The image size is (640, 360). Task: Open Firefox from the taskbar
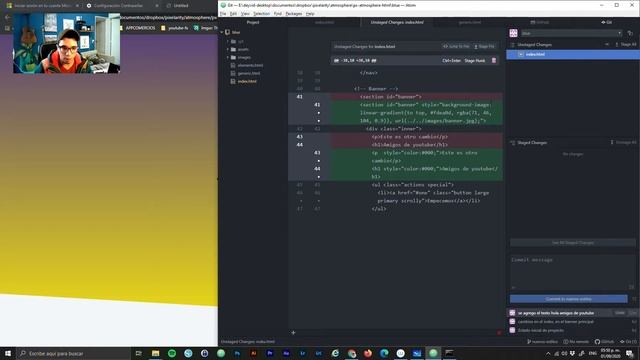[368, 353]
